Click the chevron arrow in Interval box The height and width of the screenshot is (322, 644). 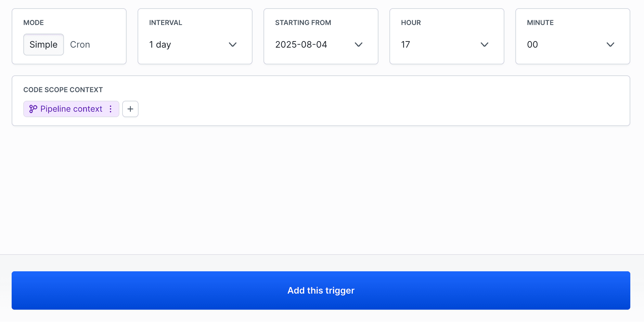233,45
